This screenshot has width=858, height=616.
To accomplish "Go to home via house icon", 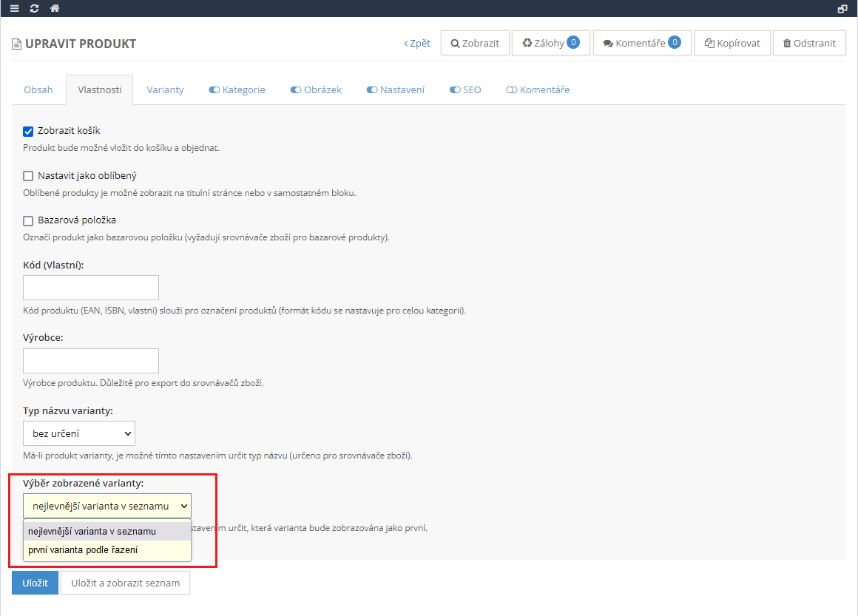I will click(x=55, y=8).
